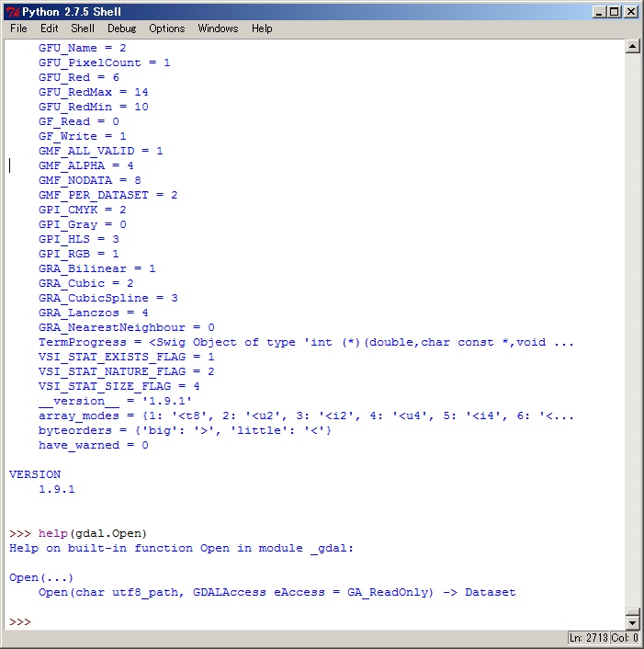The width and height of the screenshot is (644, 649).
Task: Click the __version__ = '1.9.1' line
Action: pyautogui.click(x=115, y=401)
